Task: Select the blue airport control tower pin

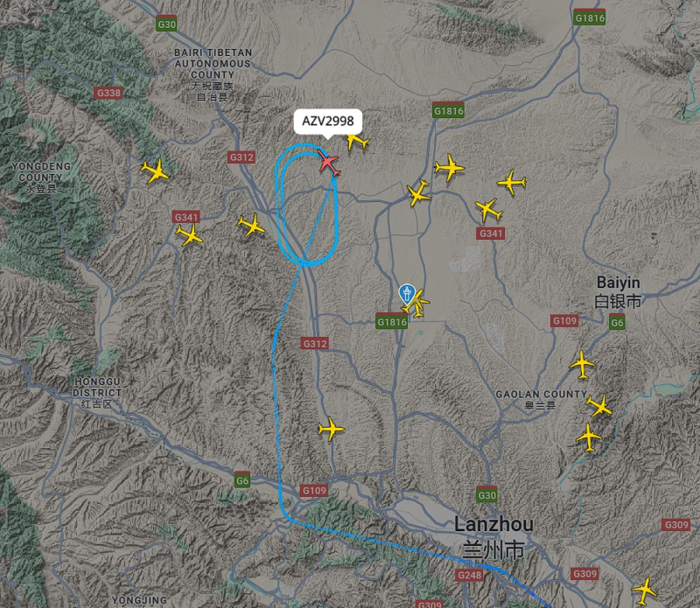Action: 406,295
